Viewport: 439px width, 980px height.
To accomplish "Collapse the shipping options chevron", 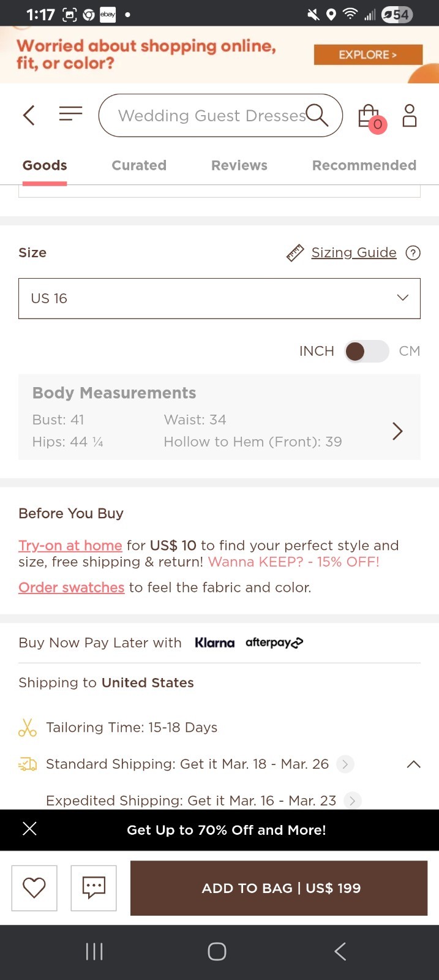I will click(414, 764).
